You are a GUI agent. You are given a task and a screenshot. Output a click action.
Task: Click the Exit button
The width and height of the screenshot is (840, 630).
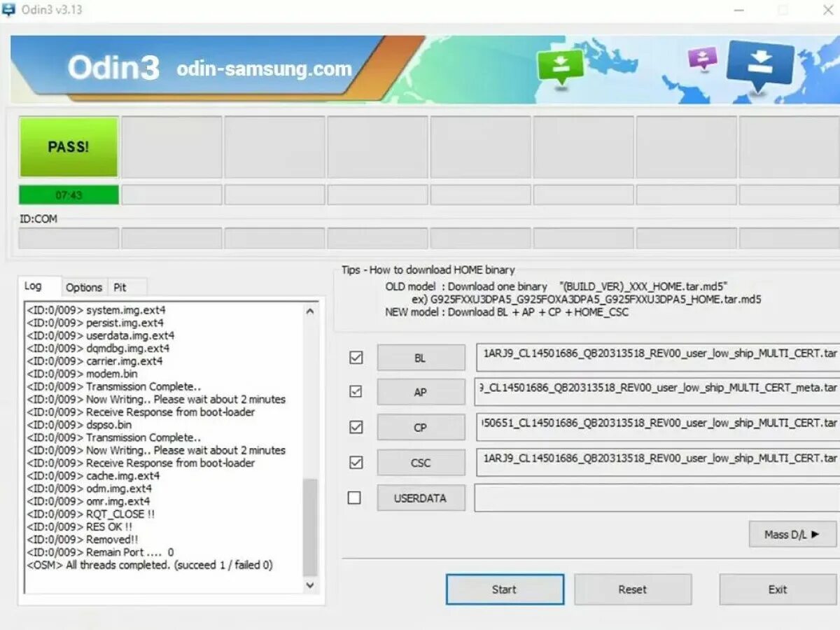[778, 589]
